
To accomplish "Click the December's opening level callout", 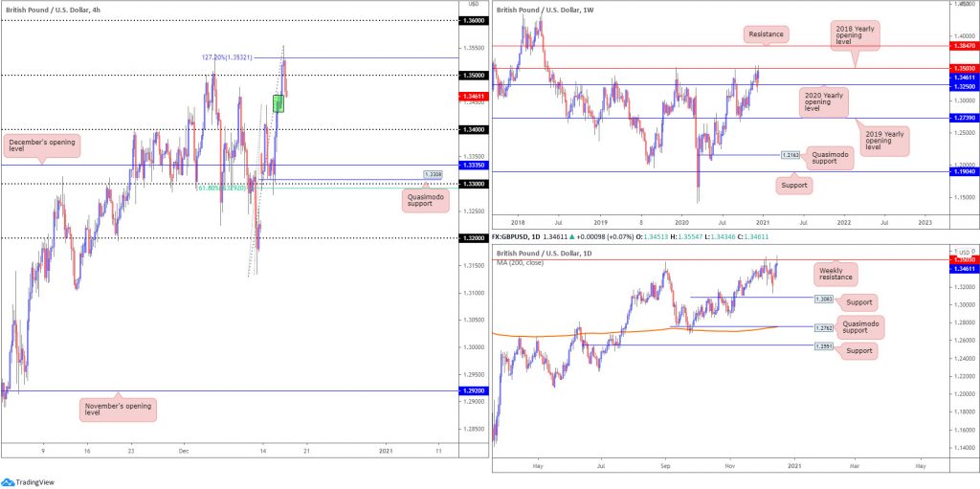I will coord(41,147).
